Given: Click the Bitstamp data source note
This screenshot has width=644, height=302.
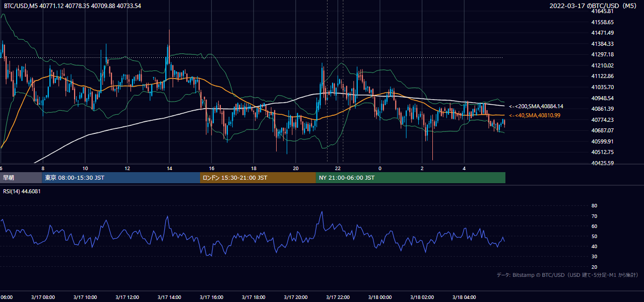Looking at the screenshot, I should point(567,275).
